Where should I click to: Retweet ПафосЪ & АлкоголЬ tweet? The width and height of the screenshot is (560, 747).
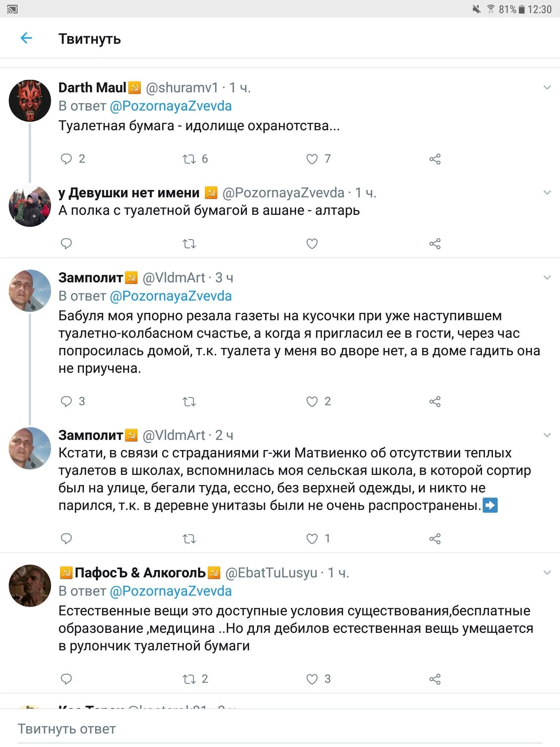click(189, 679)
